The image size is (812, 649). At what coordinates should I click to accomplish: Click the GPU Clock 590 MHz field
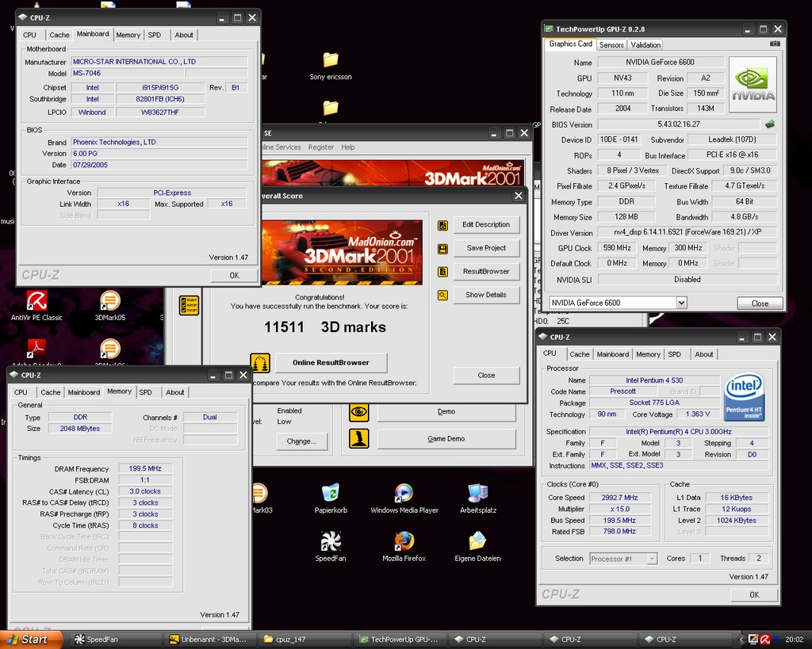point(617,248)
